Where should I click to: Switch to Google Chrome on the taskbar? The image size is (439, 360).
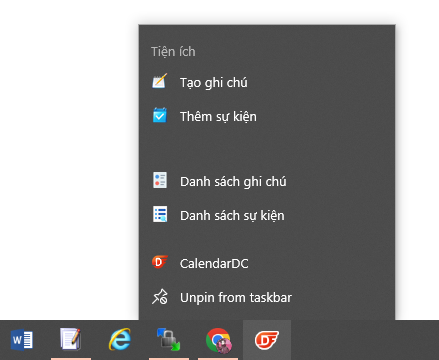218,340
